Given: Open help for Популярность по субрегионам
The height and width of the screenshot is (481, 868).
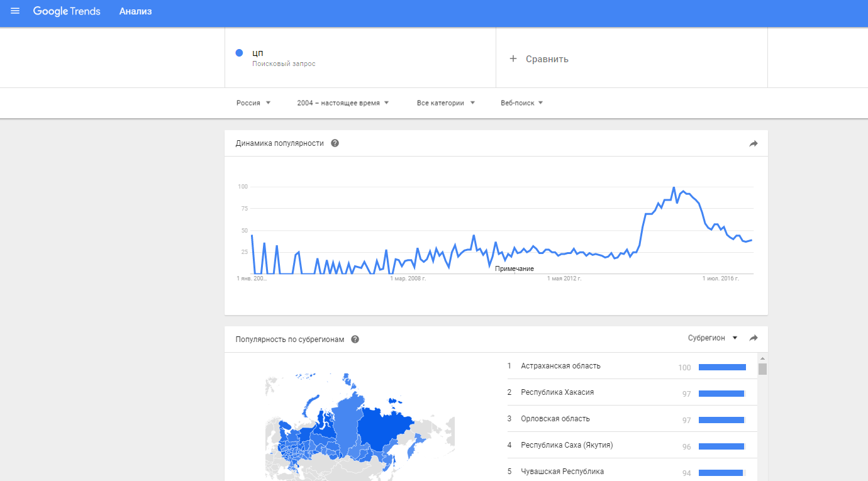Looking at the screenshot, I should pyautogui.click(x=355, y=340).
